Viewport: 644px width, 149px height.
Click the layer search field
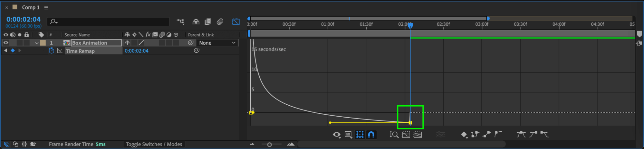pyautogui.click(x=110, y=22)
